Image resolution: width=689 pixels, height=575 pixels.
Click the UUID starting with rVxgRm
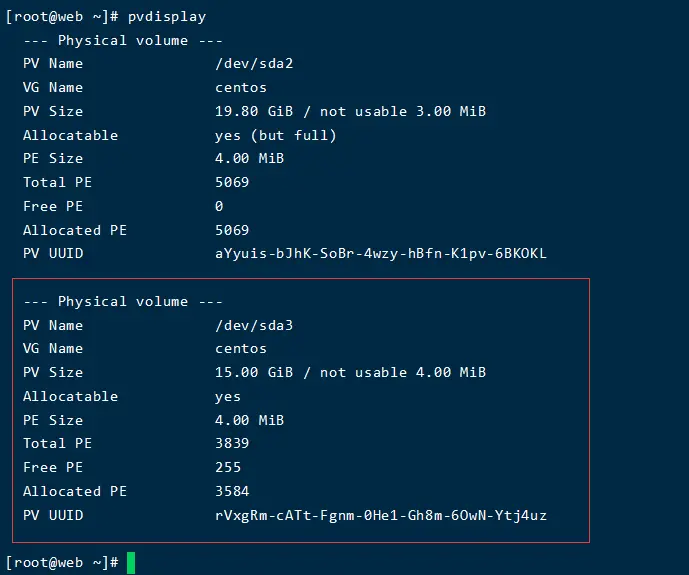381,516
